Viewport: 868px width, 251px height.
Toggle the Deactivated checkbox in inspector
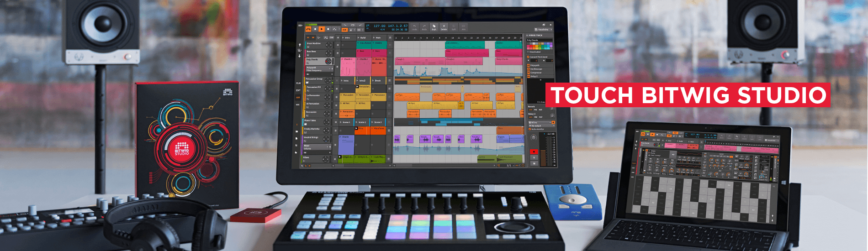528,52
